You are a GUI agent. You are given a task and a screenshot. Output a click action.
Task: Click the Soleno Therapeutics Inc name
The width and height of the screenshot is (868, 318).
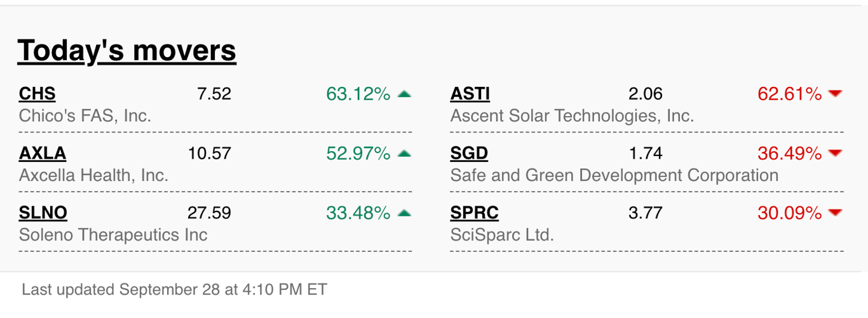click(113, 235)
